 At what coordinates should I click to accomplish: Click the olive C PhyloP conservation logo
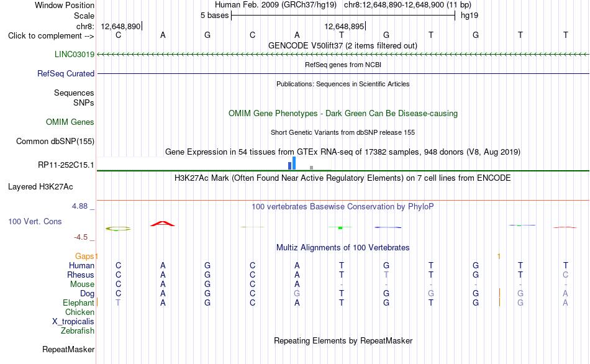[118, 229]
